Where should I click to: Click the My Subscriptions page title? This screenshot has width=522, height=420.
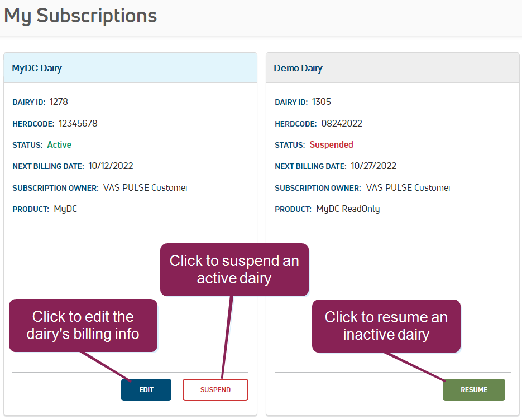80,16
